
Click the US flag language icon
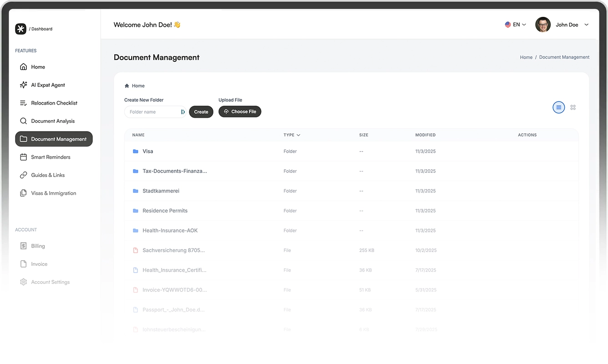(508, 25)
